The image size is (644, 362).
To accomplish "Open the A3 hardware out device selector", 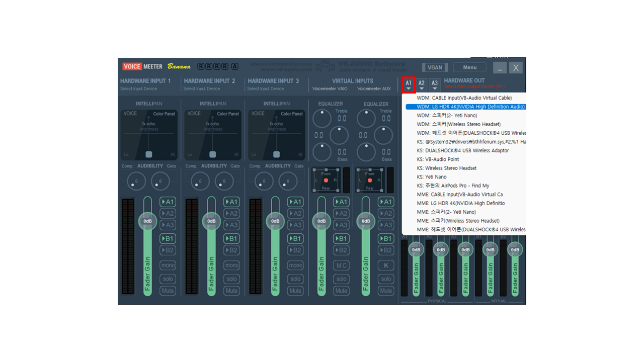I will pos(435,85).
